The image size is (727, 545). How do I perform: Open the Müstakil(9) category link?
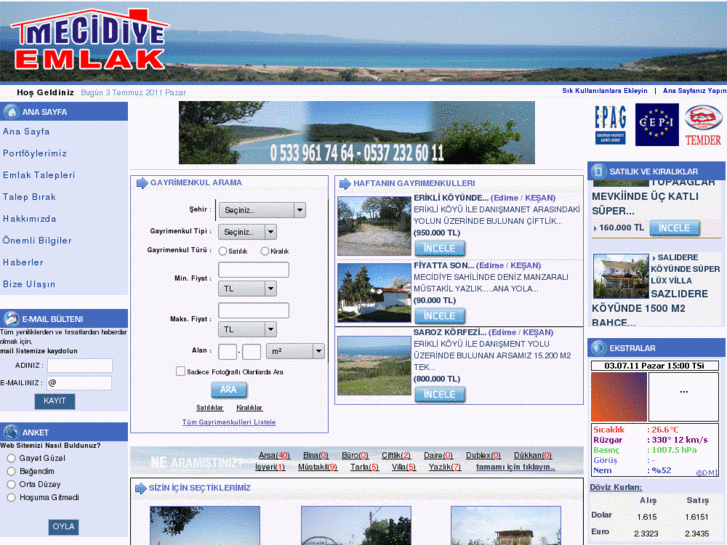tap(318, 467)
